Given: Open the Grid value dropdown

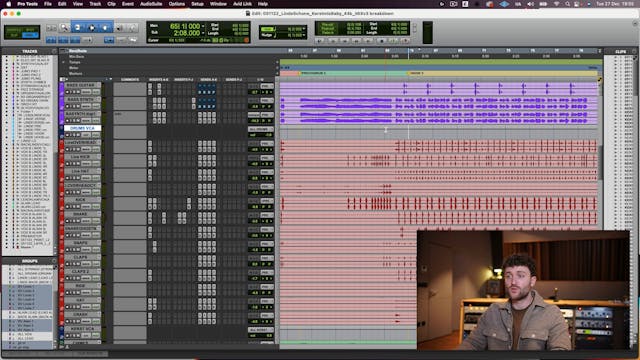Looking at the screenshot, I should coord(304,29).
